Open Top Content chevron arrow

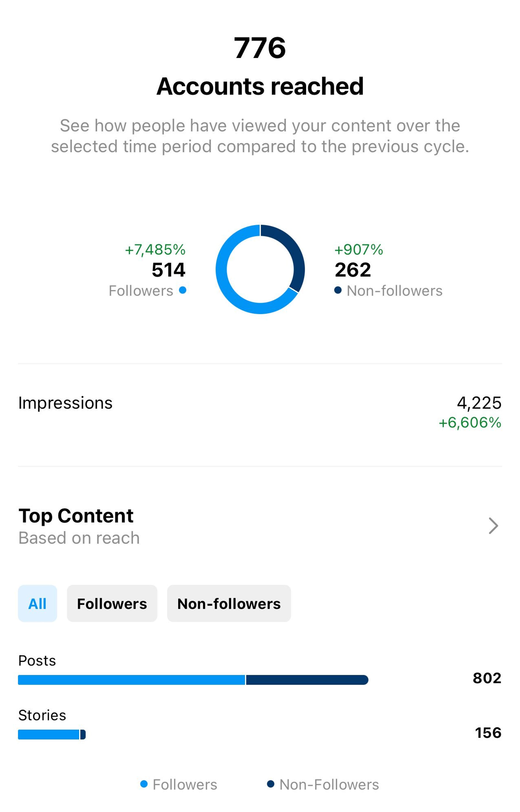point(493,526)
